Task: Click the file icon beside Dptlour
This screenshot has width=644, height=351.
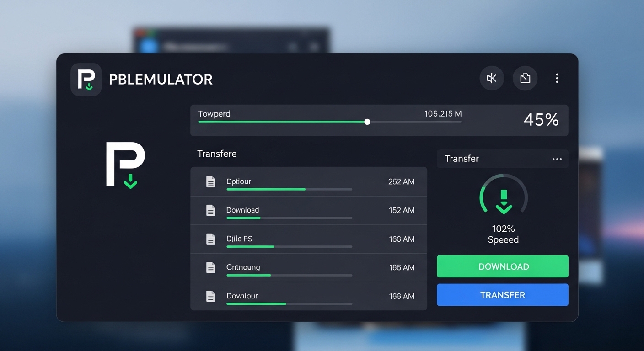Action: (210, 181)
